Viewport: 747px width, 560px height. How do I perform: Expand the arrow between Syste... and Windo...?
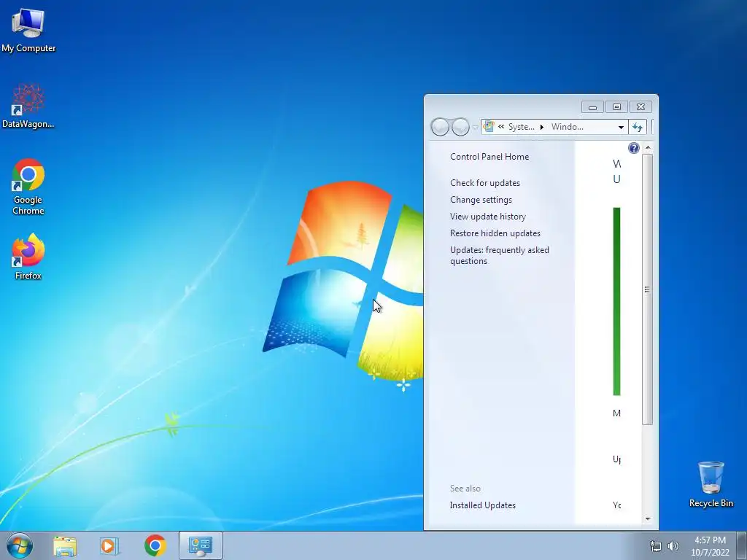pyautogui.click(x=542, y=127)
